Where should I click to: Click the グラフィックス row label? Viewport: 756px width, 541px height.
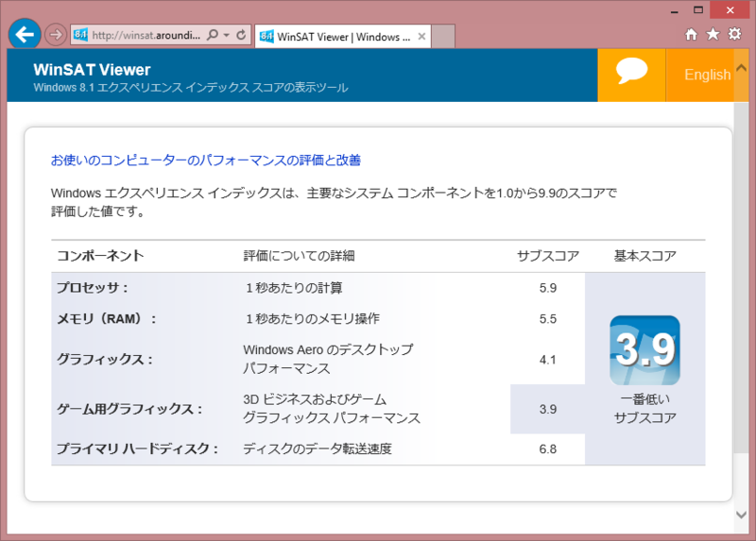(105, 360)
